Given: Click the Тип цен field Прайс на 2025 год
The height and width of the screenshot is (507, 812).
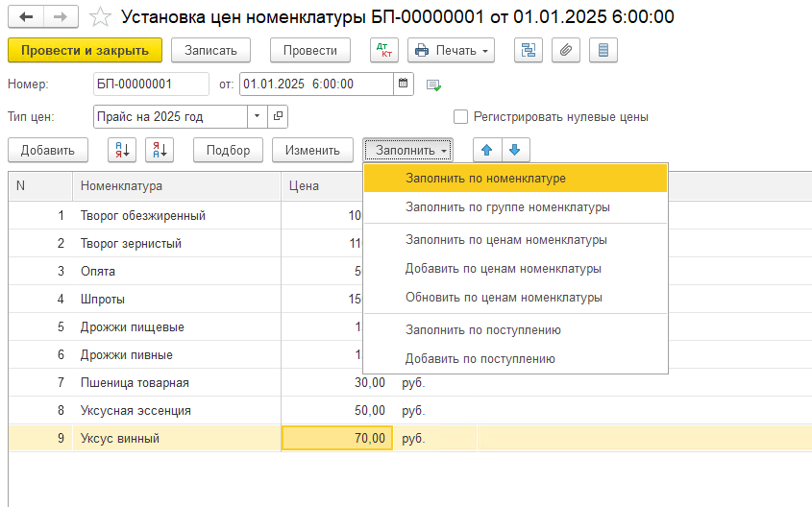Looking at the screenshot, I should (x=170, y=116).
